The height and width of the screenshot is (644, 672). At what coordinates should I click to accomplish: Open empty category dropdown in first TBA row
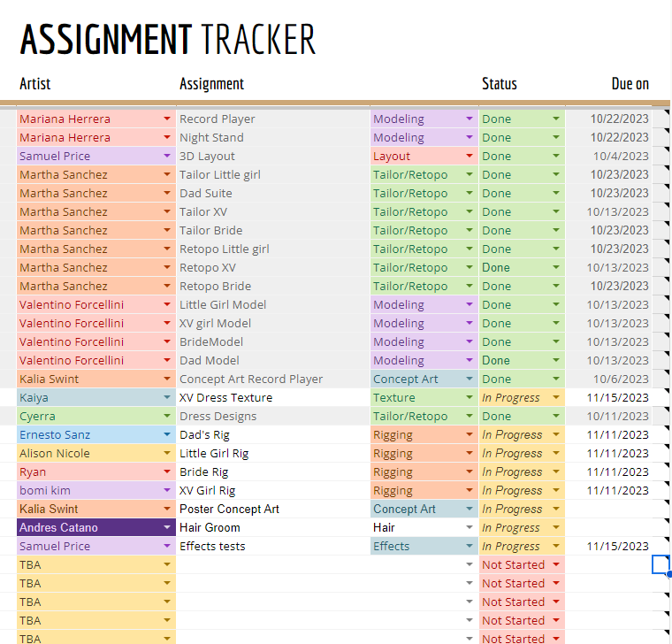point(470,564)
